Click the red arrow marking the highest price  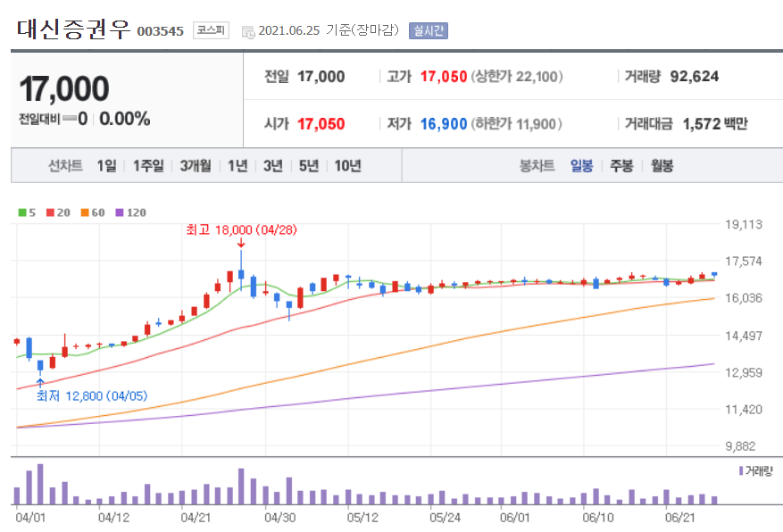pyautogui.click(x=241, y=243)
